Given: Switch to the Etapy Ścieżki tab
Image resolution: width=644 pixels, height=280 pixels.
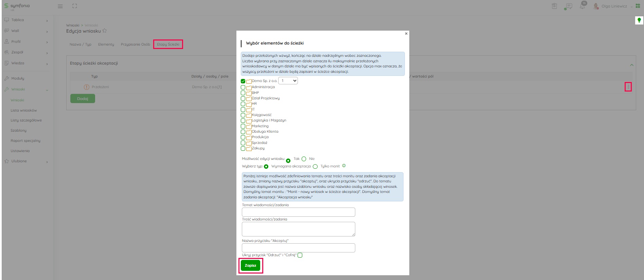Looking at the screenshot, I should pyautogui.click(x=168, y=44).
